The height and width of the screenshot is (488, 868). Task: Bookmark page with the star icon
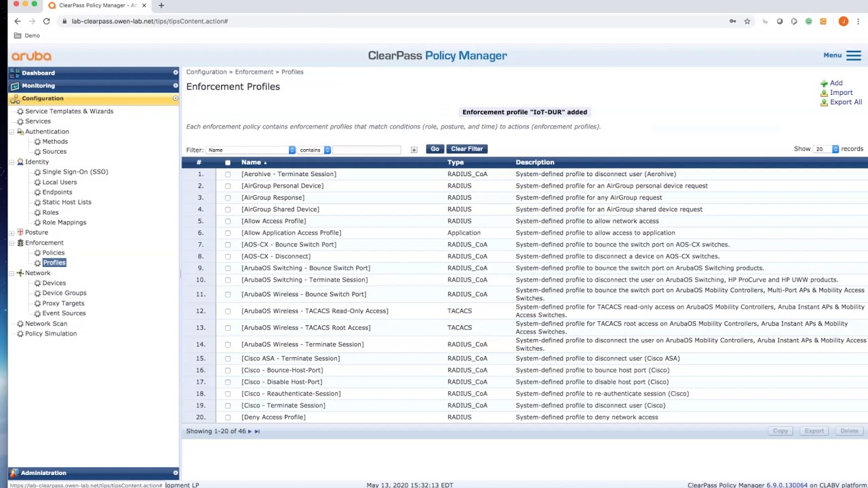point(747,21)
